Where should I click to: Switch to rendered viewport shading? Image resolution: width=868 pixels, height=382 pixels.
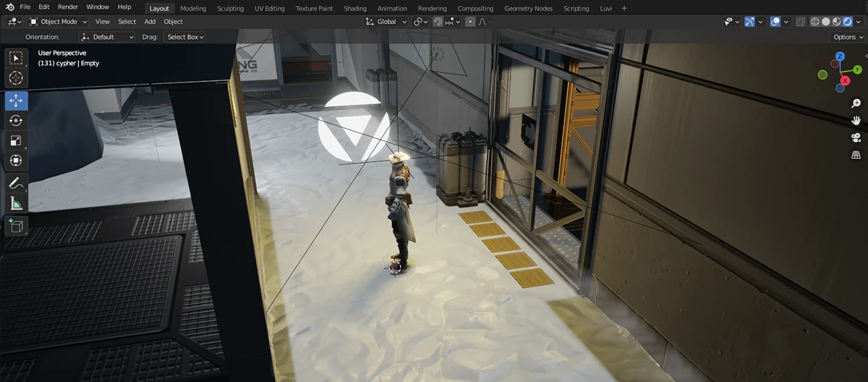pos(848,22)
